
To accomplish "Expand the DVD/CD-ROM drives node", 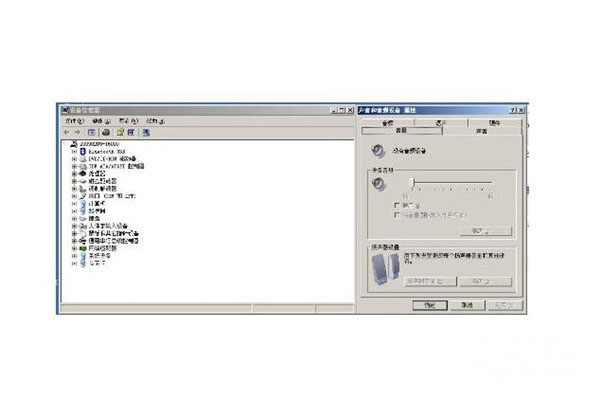I will [x=74, y=159].
